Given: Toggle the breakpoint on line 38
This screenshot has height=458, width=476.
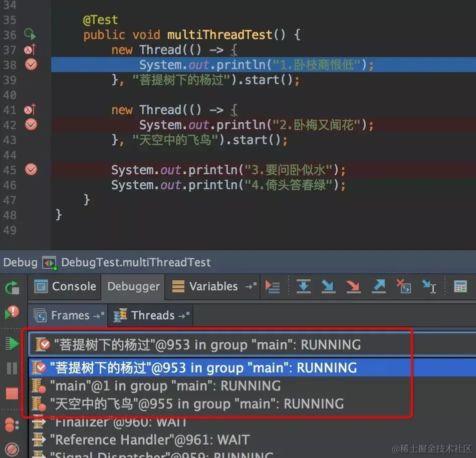Looking at the screenshot, I should (x=31, y=64).
